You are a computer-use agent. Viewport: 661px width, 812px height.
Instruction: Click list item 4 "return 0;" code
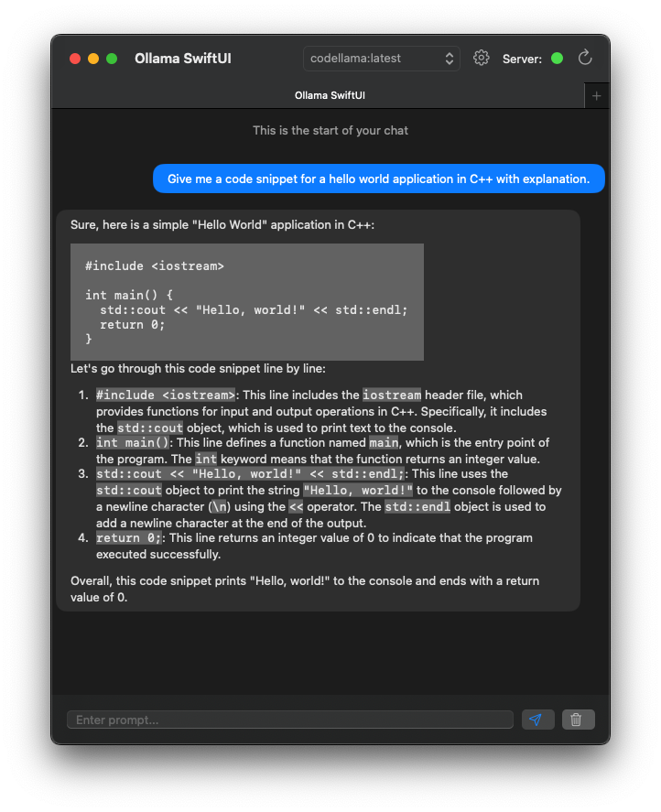pos(129,537)
